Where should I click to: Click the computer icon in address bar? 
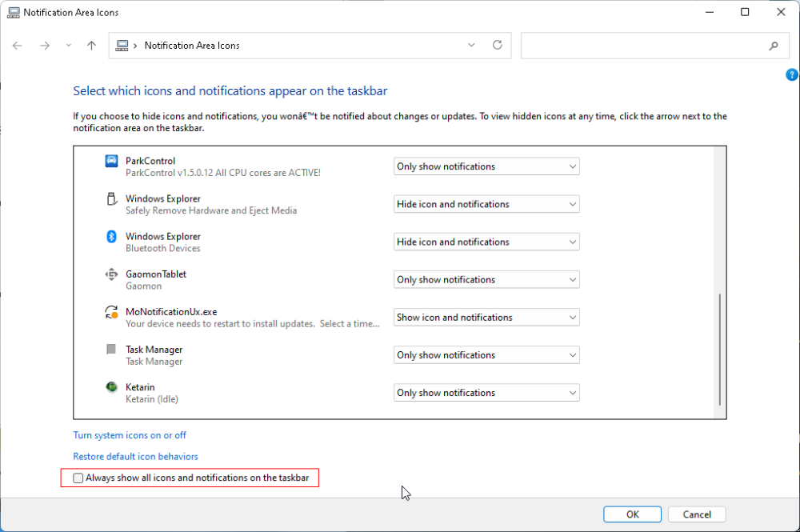(x=122, y=46)
